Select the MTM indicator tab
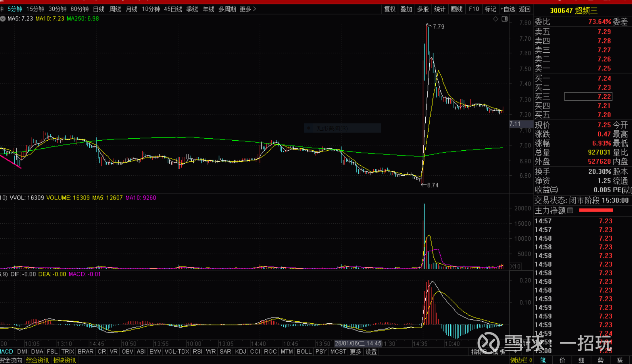This screenshot has height=364, width=632. click(287, 352)
